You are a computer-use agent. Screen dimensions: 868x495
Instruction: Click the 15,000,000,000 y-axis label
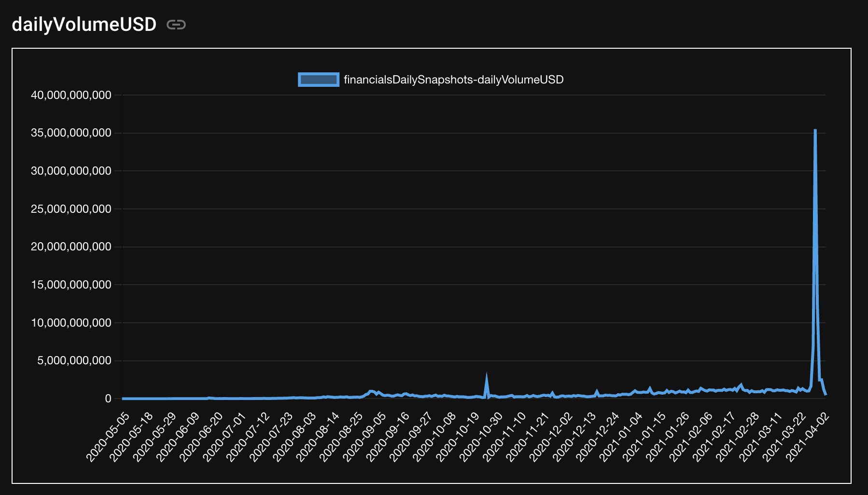pyautogui.click(x=71, y=285)
